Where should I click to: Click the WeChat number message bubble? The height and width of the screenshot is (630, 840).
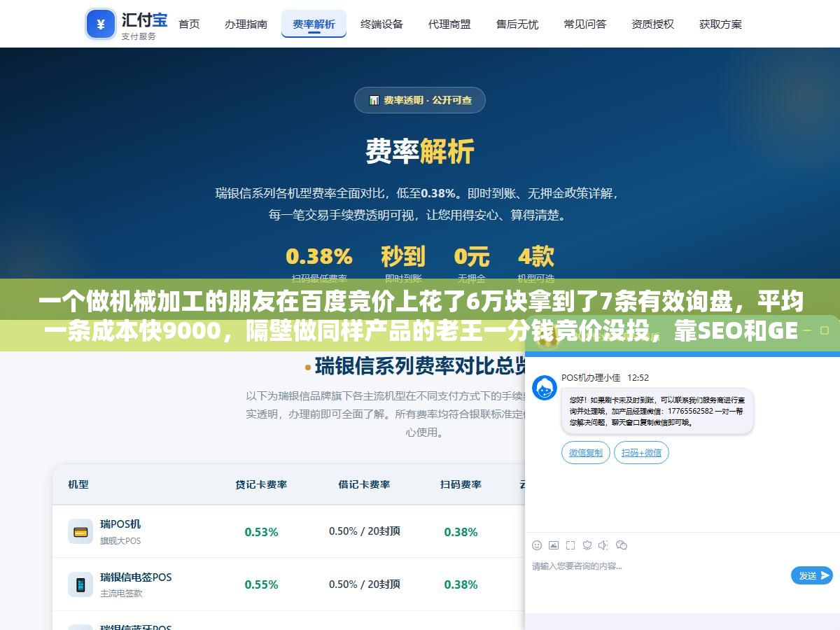tap(657, 411)
